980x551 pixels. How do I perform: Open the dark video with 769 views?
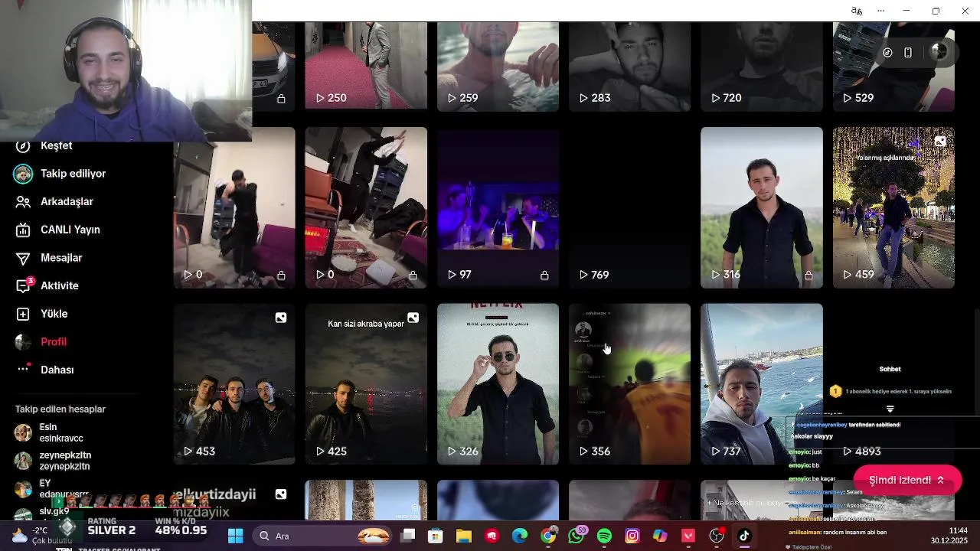pyautogui.click(x=629, y=207)
